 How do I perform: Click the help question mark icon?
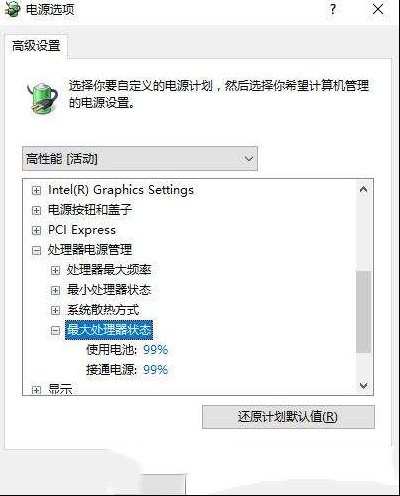333,9
